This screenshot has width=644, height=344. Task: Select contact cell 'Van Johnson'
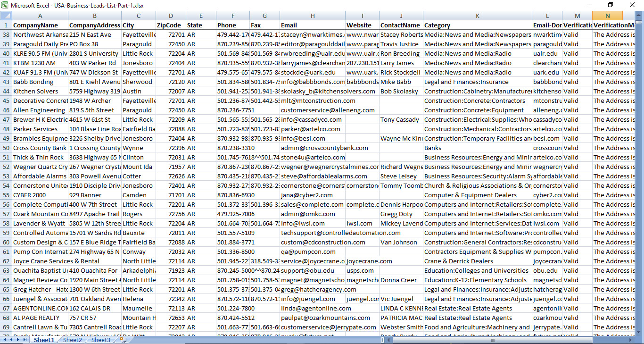coord(401,242)
